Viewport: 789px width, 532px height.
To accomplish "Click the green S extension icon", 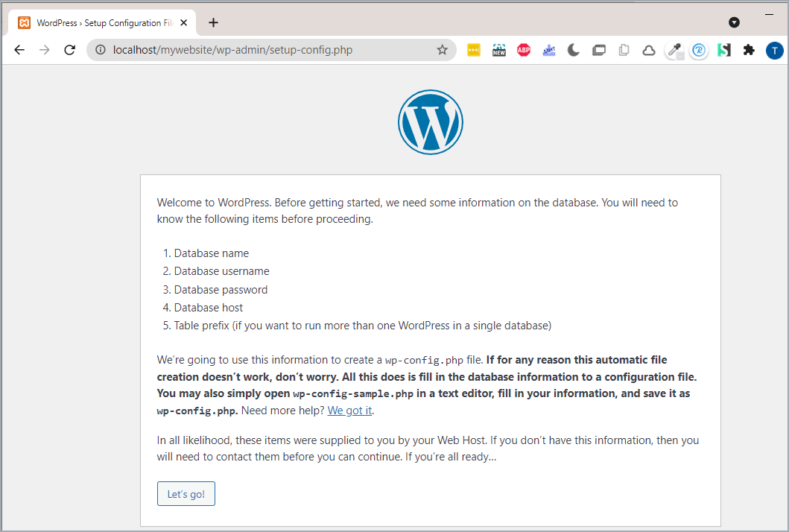I will (723, 50).
